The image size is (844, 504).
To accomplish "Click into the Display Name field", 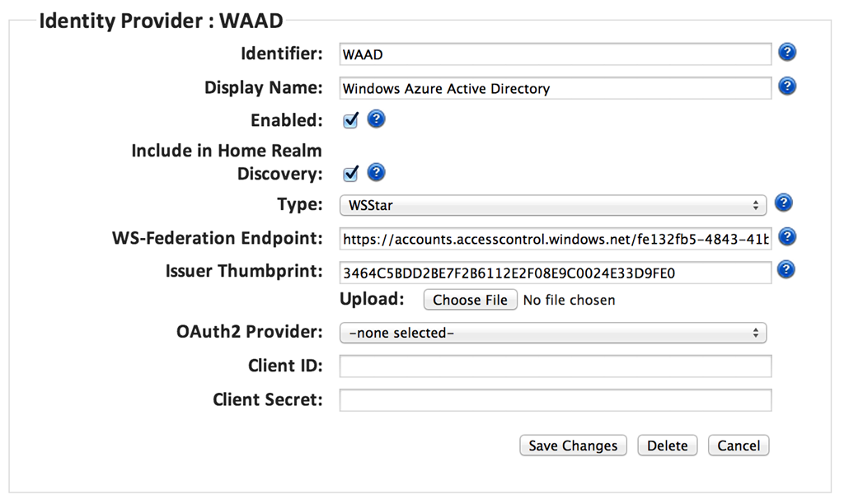I will tap(556, 87).
